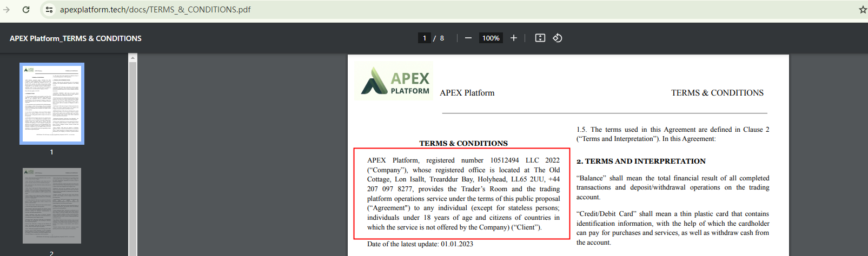Image resolution: width=868 pixels, height=256 pixels.
Task: Click the fit to page icon
Action: click(540, 38)
